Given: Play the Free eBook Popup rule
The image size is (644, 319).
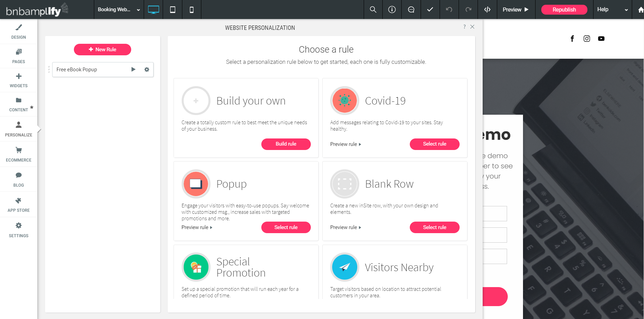Looking at the screenshot, I should [133, 70].
